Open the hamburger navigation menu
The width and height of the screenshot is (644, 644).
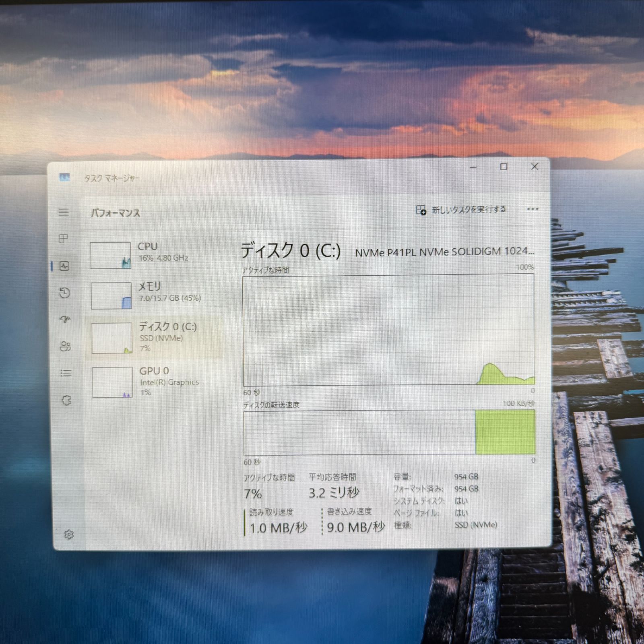(x=64, y=212)
